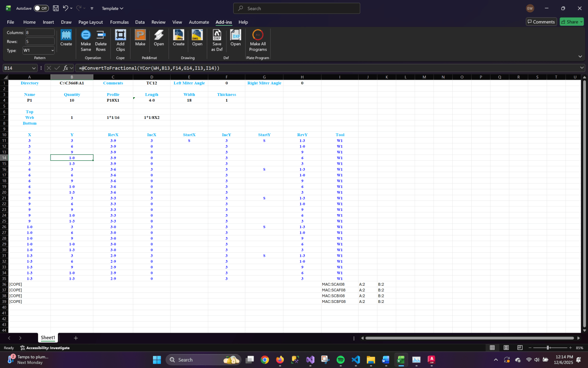
Task: Toggle the AutoSave switch
Action: 41,8
